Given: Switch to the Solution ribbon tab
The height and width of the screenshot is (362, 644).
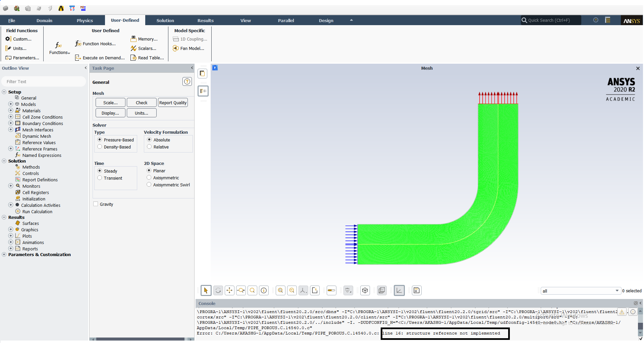Looking at the screenshot, I should [x=165, y=20].
